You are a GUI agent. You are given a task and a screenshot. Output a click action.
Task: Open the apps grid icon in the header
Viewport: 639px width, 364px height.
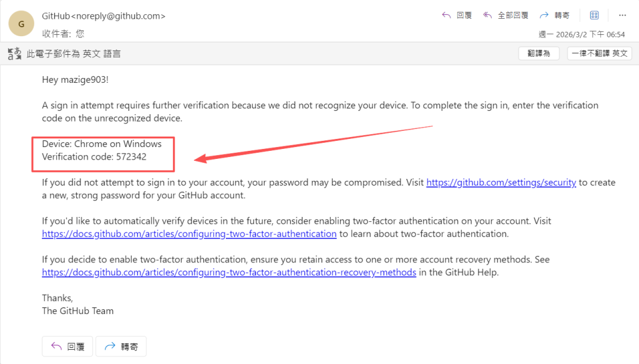594,15
